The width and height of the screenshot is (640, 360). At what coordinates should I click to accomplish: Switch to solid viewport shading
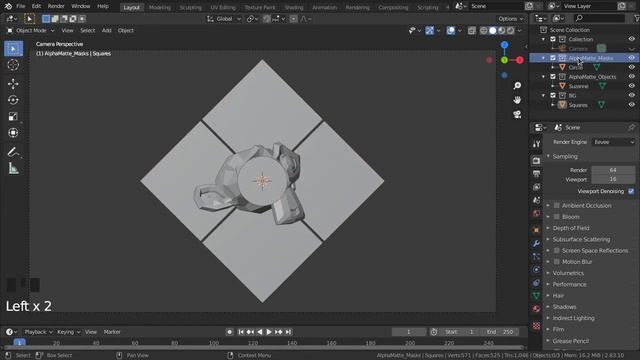493,31
